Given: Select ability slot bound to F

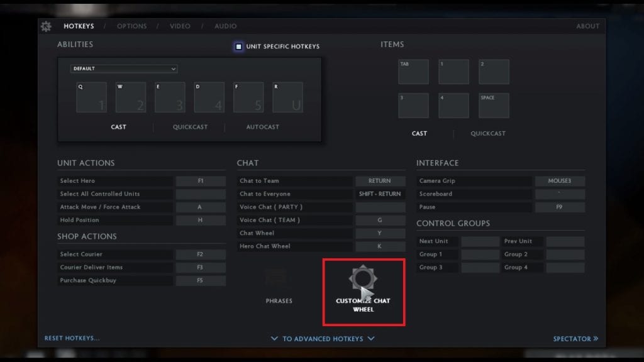Looking at the screenshot, I should point(248,97).
